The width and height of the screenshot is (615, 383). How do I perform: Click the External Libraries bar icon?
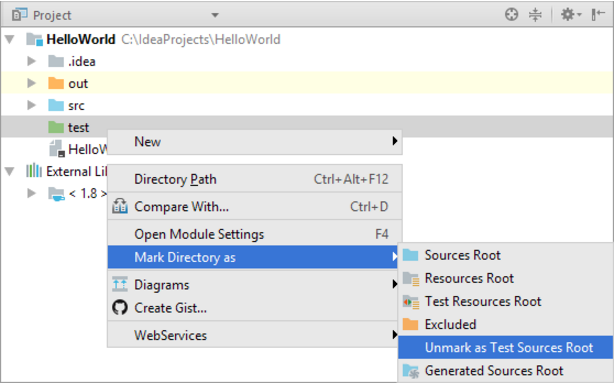pos(34,171)
